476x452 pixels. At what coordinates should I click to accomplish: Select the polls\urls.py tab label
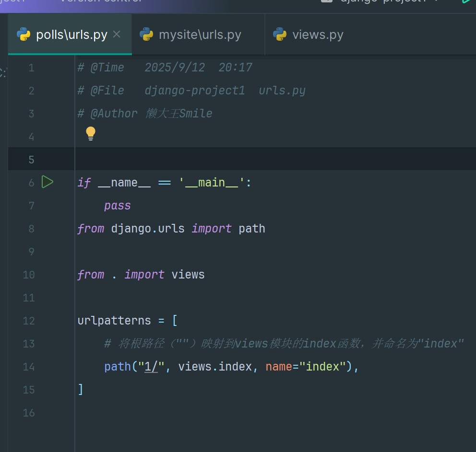coord(71,35)
